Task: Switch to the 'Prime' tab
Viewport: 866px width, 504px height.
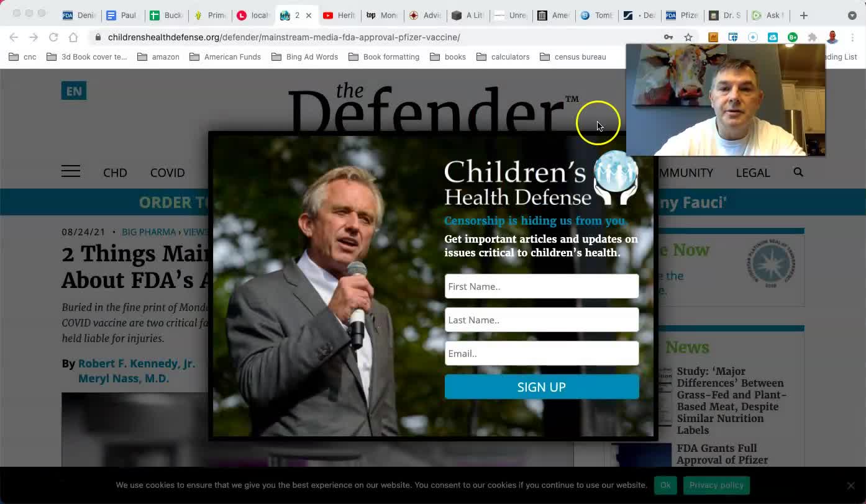Action: 210,16
